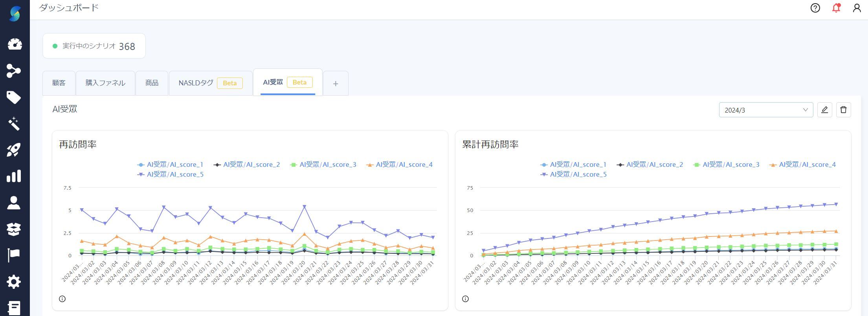Click the trash delete button

tap(843, 110)
